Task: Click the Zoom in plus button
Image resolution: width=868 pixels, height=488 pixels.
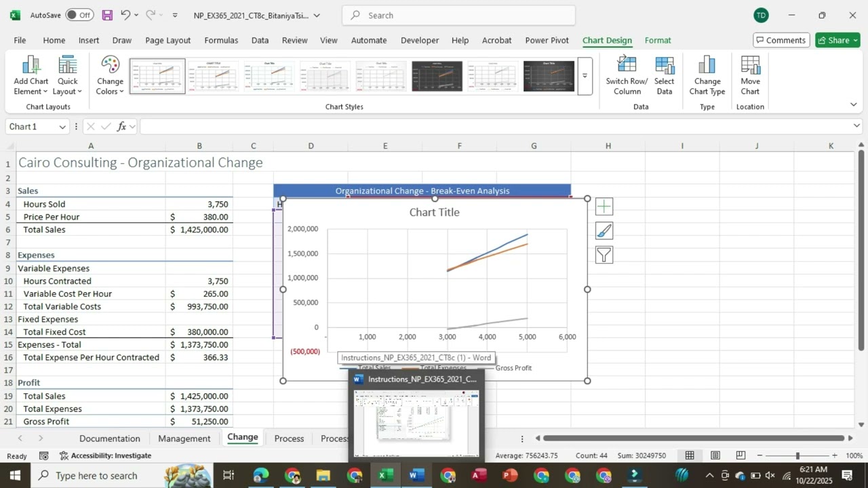Action: (x=834, y=455)
